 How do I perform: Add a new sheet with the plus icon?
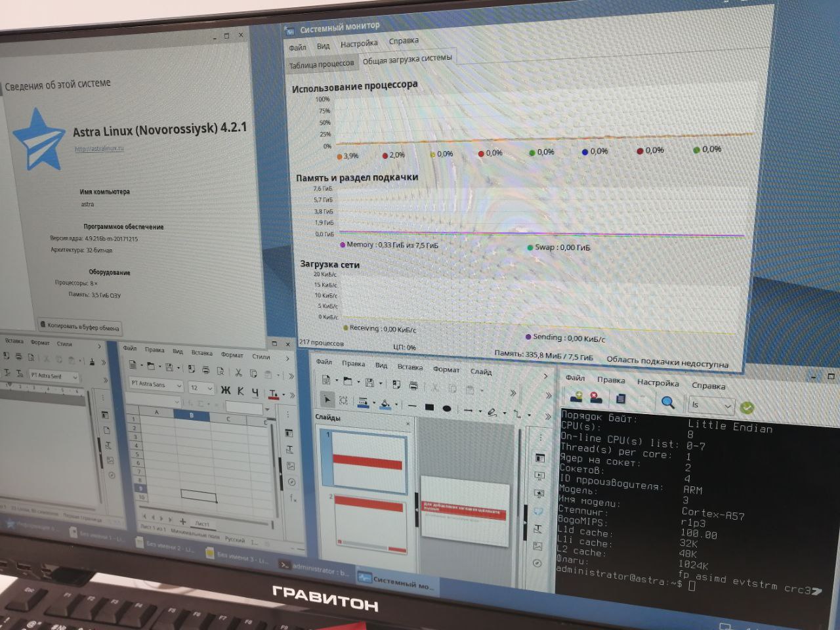click(183, 522)
